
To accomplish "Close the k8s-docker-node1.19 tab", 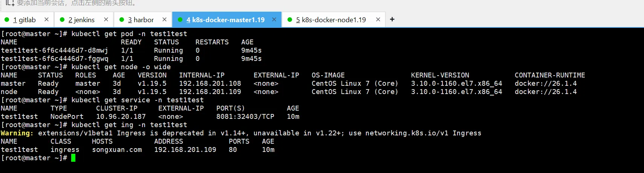I will coord(378,20).
